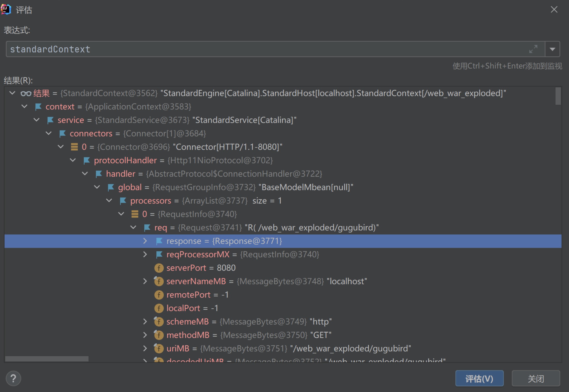Image resolution: width=569 pixels, height=392 pixels.
Task: Click the field icon next to remotePort
Action: coord(159,295)
